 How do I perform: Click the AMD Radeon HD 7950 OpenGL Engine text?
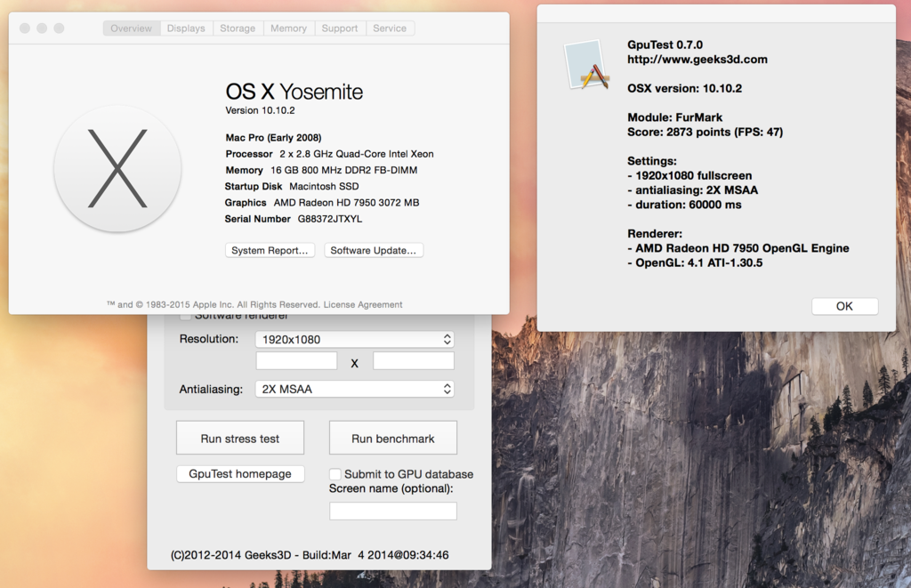click(742, 248)
